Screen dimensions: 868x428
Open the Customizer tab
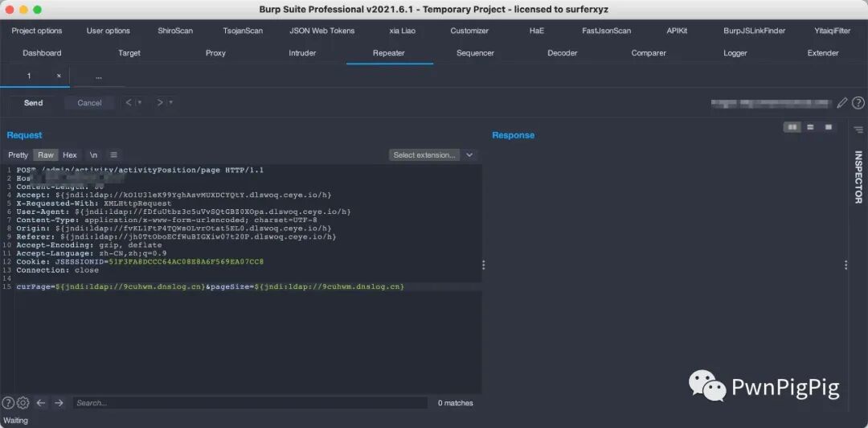click(469, 31)
